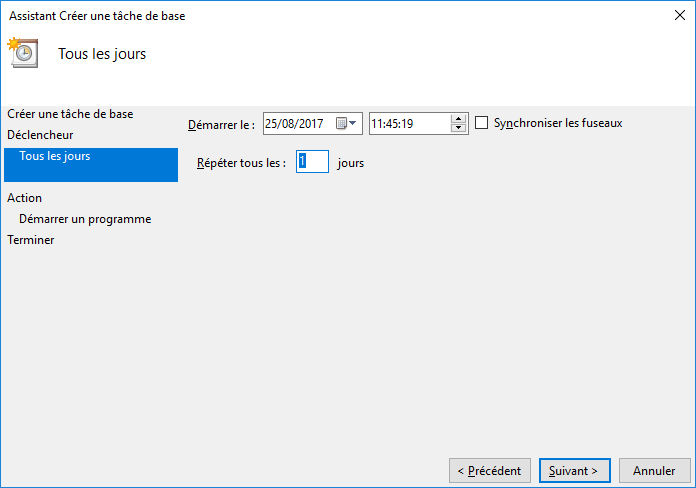Viewport: 696px width, 488px height.
Task: Open the calendar date picker icon
Action: point(341,123)
